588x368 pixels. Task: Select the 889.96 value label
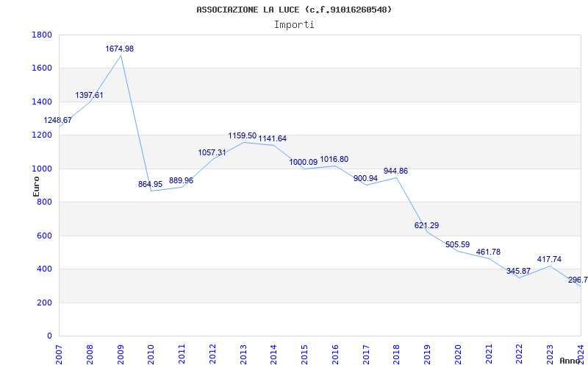[x=181, y=180]
